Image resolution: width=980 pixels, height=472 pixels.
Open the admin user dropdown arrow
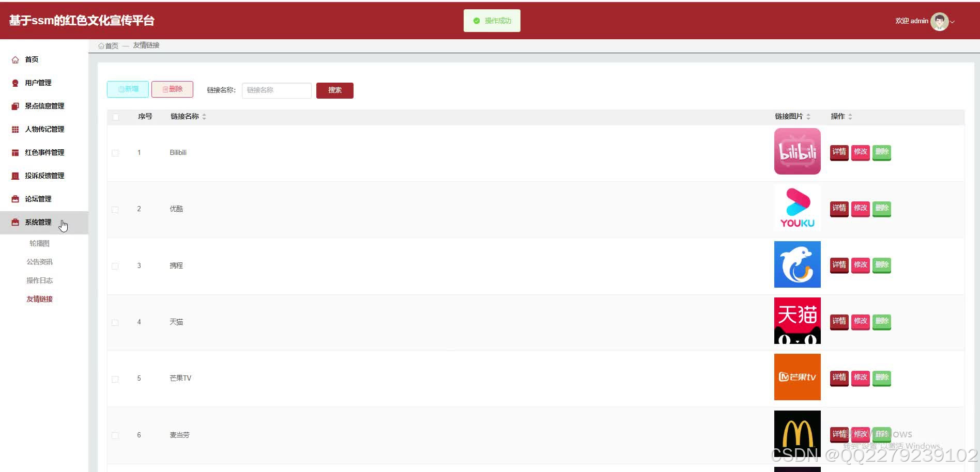coord(952,22)
